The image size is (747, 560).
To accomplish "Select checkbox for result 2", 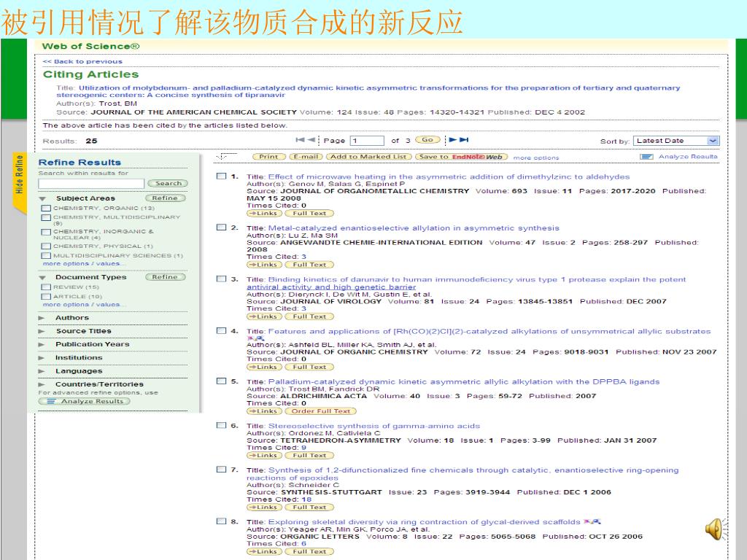I will point(222,227).
